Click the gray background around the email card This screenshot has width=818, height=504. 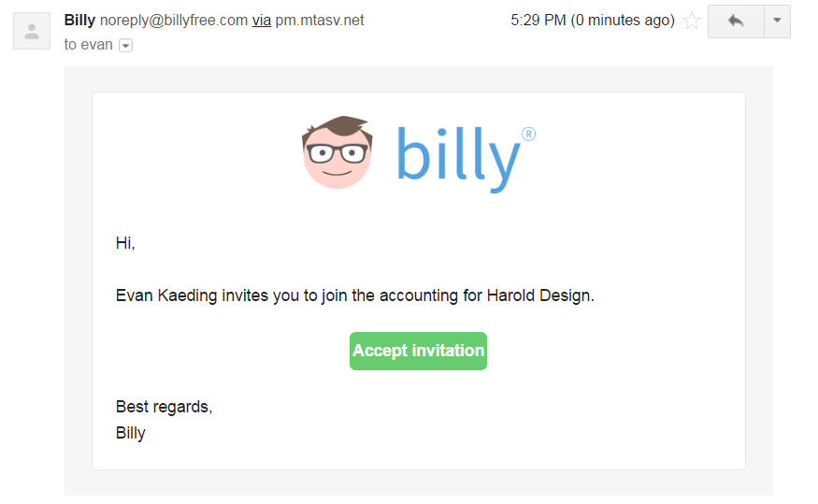click(x=78, y=281)
